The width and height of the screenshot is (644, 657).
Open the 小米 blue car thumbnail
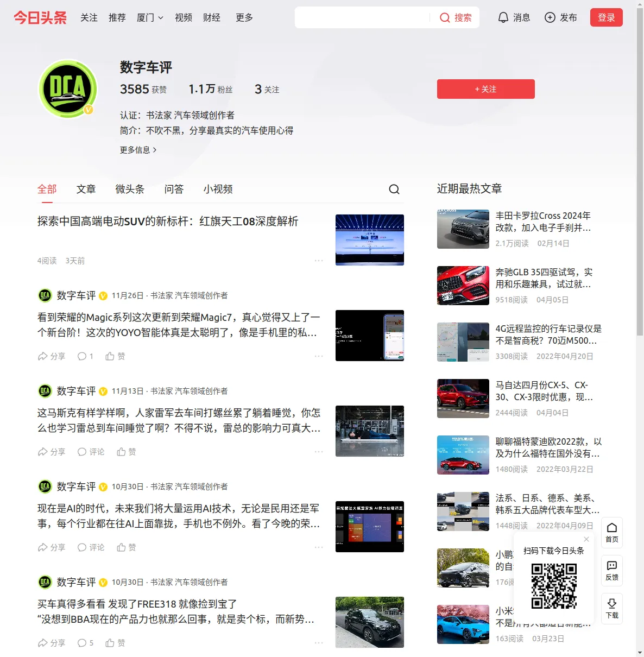463,624
